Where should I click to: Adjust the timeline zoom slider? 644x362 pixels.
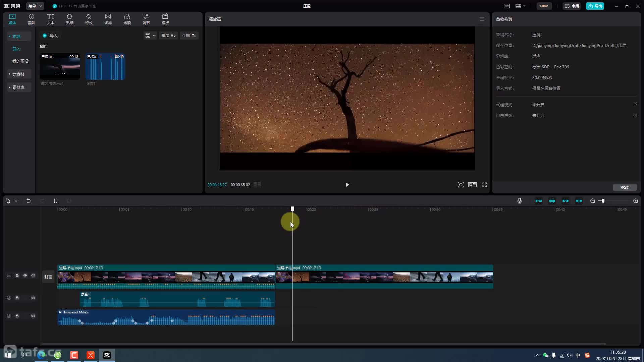[603, 201]
